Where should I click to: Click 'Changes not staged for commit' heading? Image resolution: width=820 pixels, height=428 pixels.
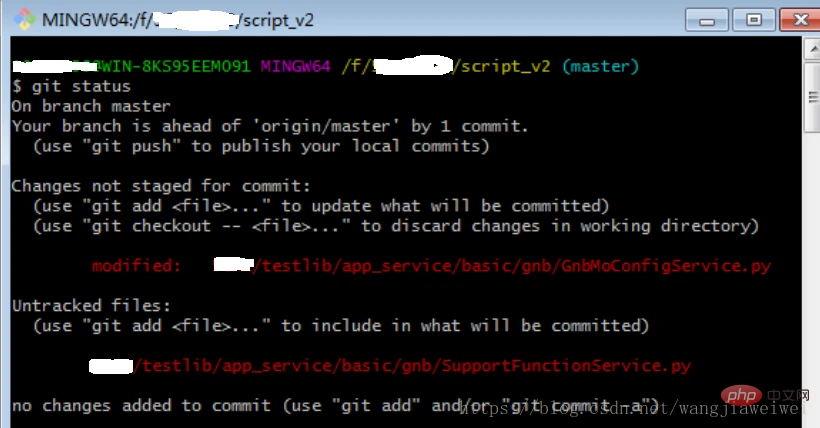(161, 186)
